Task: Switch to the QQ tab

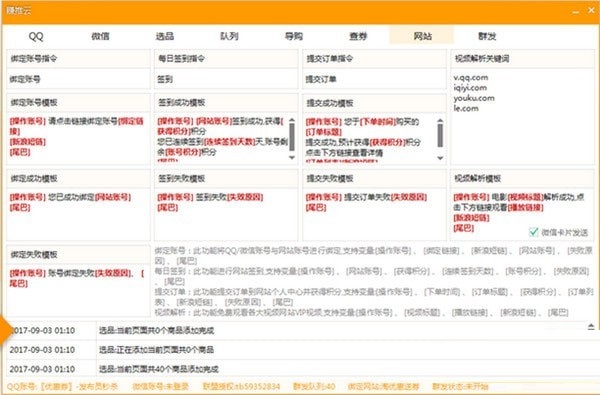Action: coord(36,36)
